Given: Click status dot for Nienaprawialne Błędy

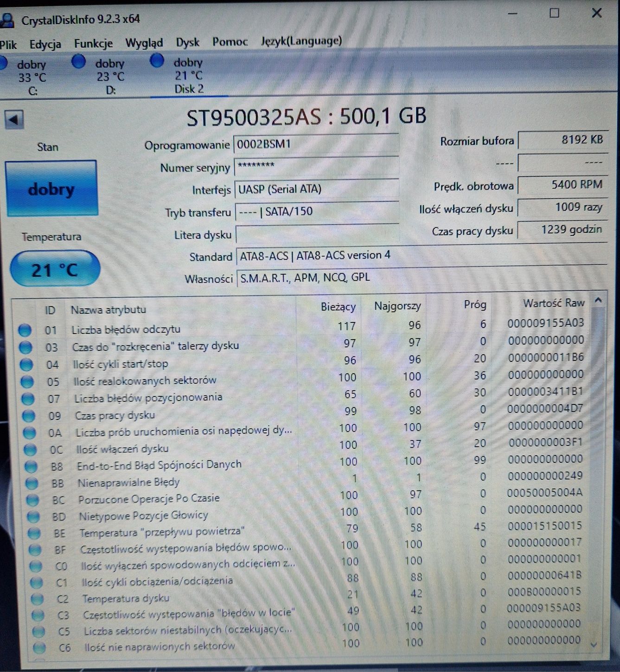Looking at the screenshot, I should click(32, 483).
